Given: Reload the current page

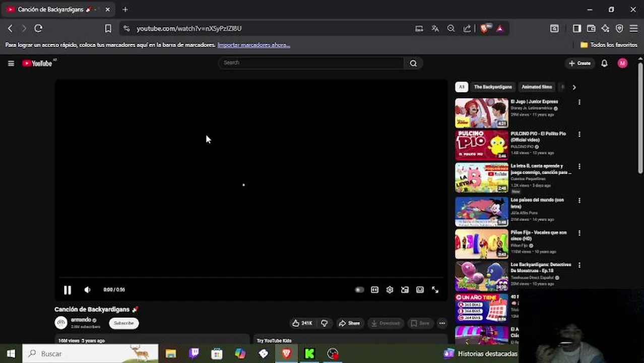Looking at the screenshot, I should coord(38,28).
